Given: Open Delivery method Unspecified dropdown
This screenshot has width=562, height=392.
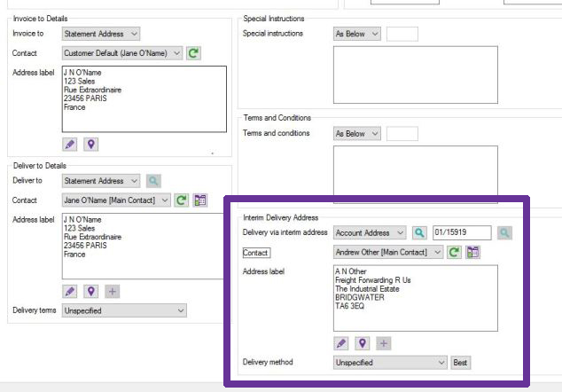Looking at the screenshot, I should pos(390,363).
